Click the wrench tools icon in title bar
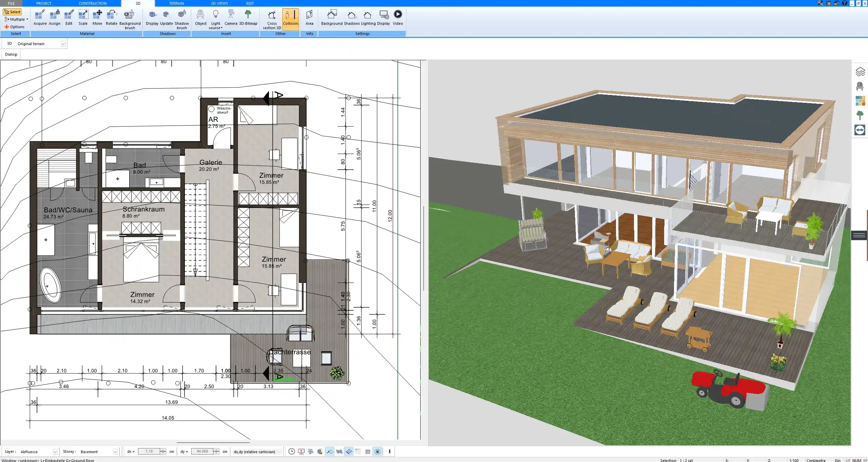Viewport: 868px width, 462px height. tap(820, 3)
